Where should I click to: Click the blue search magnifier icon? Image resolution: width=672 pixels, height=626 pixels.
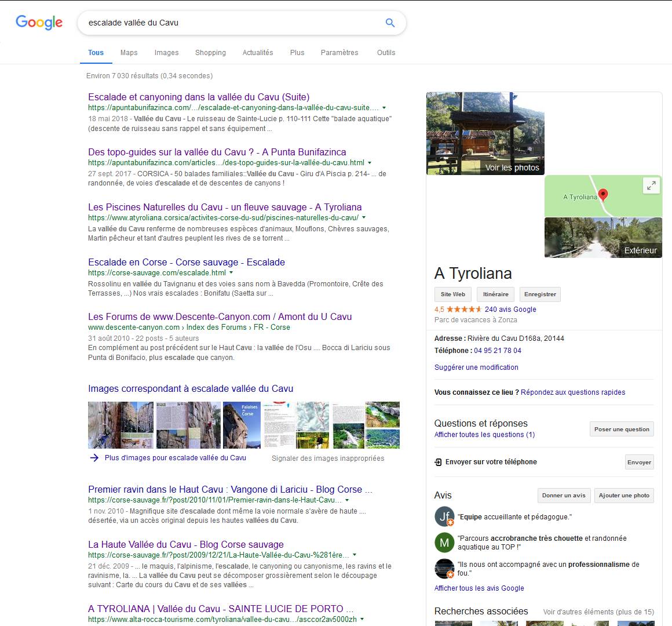(390, 23)
